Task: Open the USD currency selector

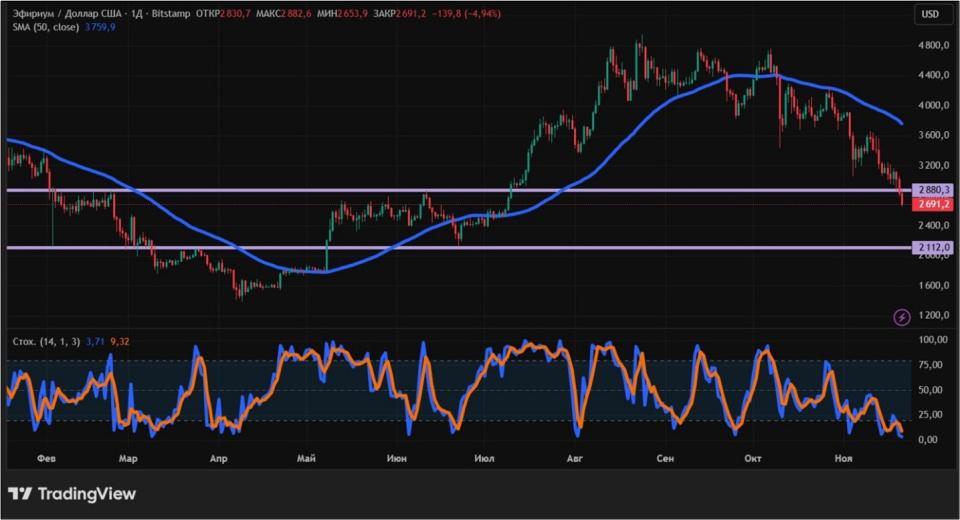Action: click(x=930, y=14)
